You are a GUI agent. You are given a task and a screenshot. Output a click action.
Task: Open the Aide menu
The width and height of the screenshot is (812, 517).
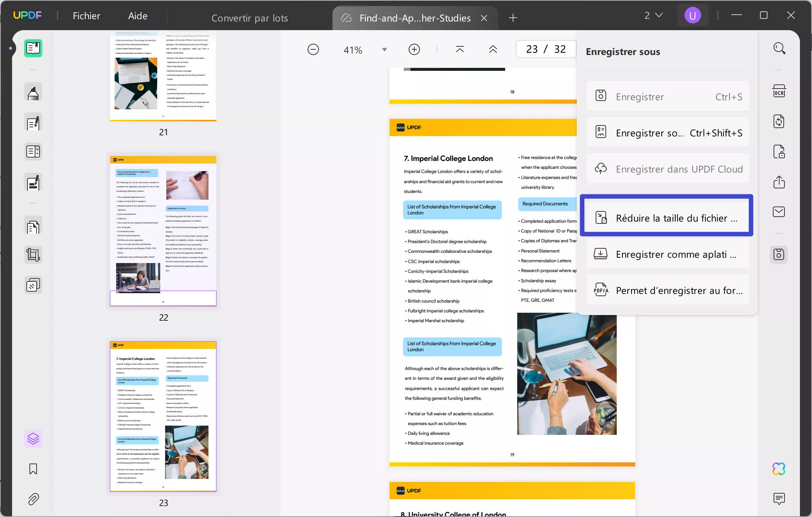coord(138,16)
